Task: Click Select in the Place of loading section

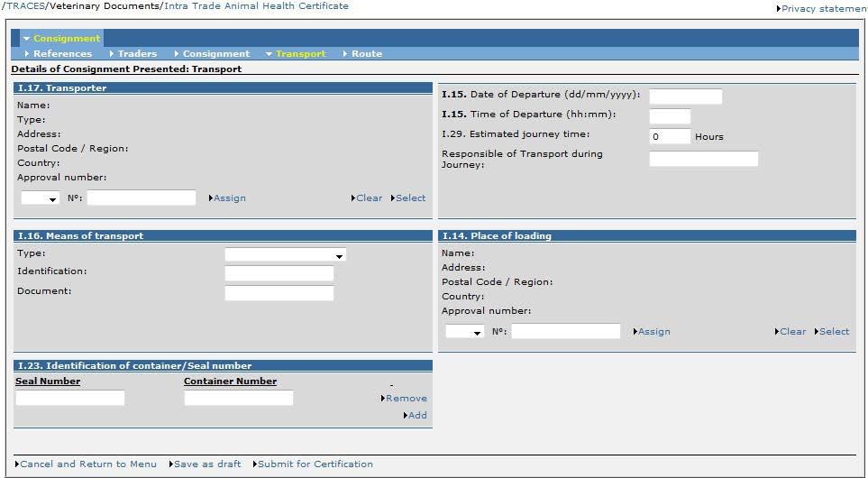Action: (x=834, y=331)
